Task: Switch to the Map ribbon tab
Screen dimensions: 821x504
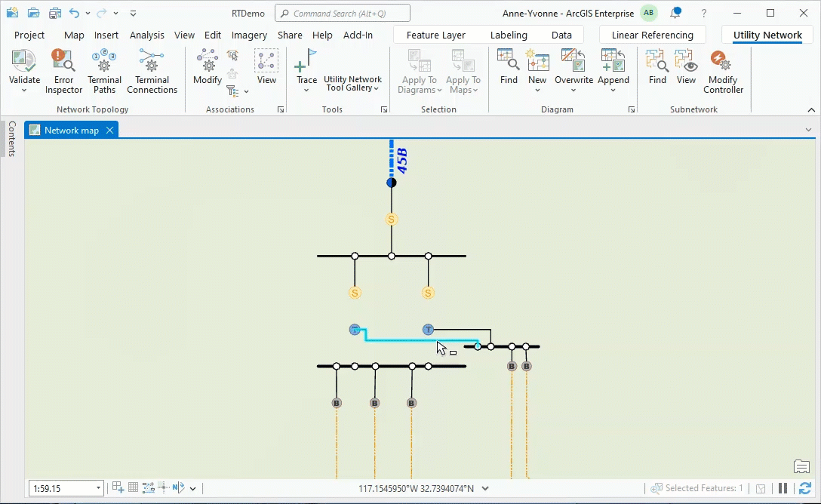Action: pos(74,35)
